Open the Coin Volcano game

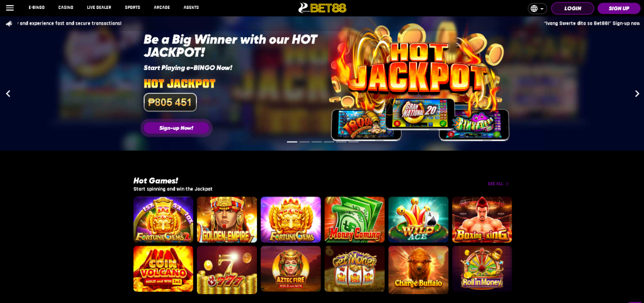163,269
